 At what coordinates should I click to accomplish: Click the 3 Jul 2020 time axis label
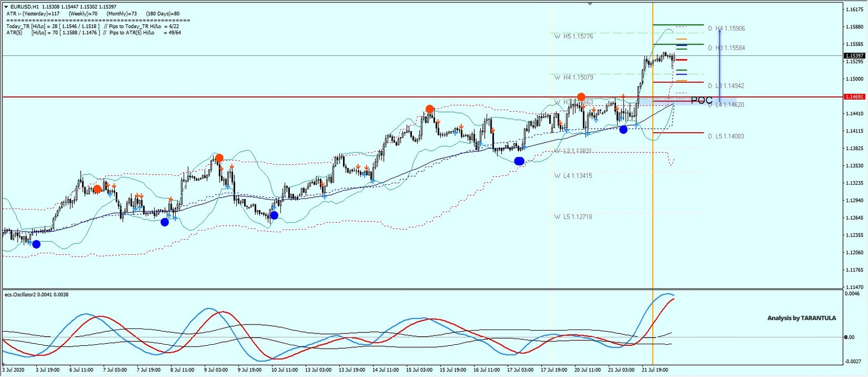pyautogui.click(x=13, y=371)
